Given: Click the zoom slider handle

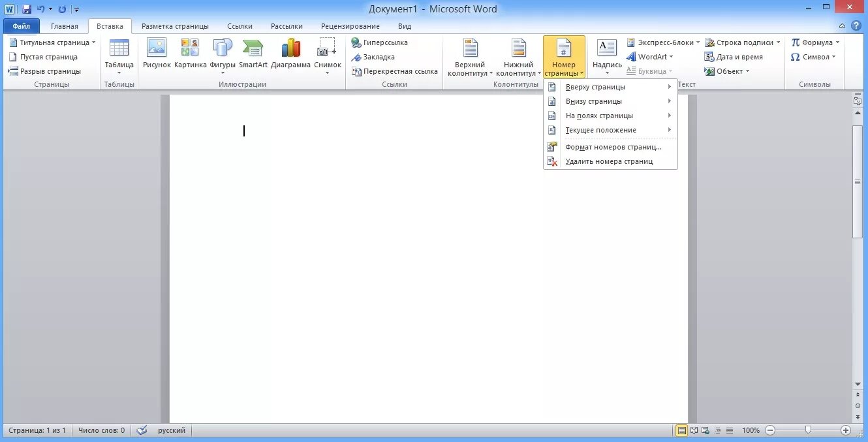Looking at the screenshot, I should tap(808, 430).
